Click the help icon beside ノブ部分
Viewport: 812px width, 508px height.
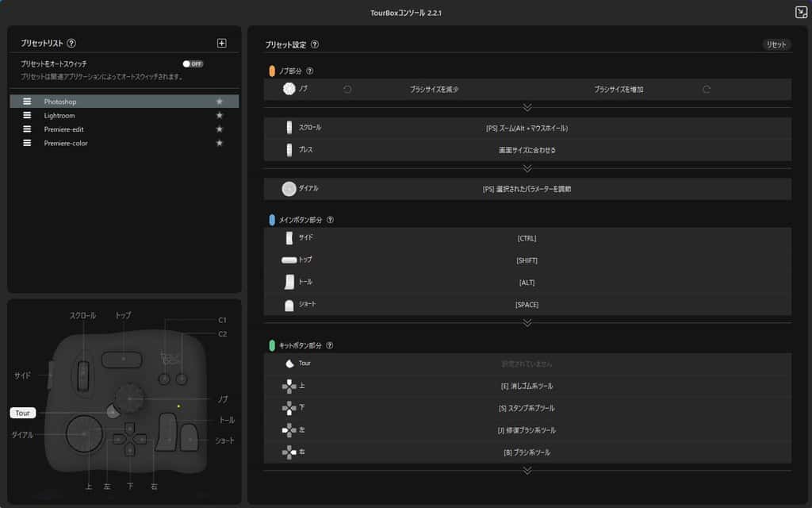[x=310, y=71]
